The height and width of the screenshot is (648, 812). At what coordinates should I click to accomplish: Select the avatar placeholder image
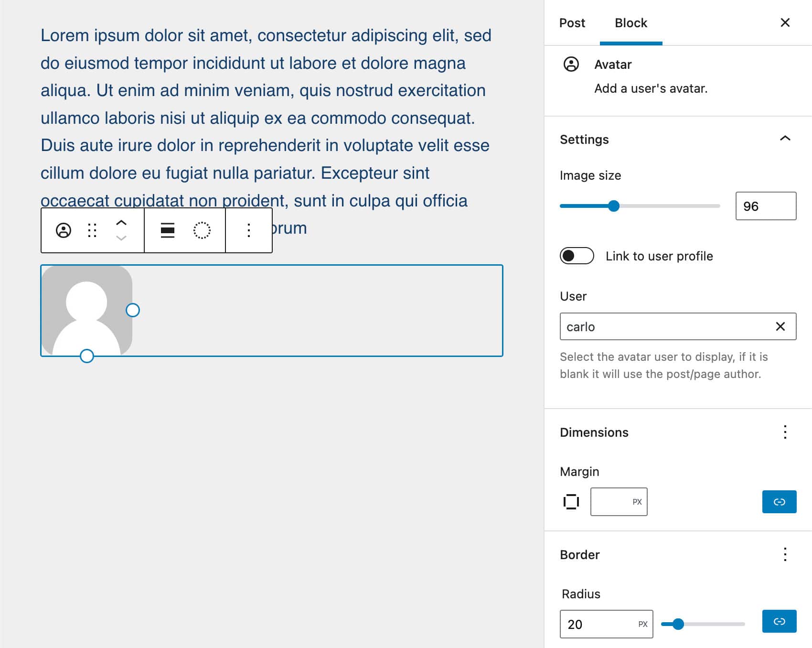tap(87, 310)
